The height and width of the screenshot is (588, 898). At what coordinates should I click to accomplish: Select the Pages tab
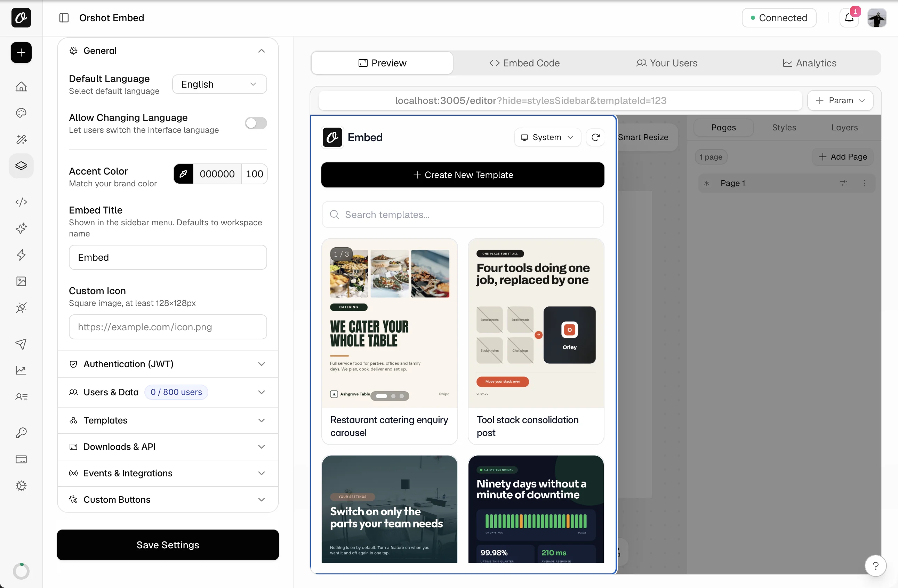pyautogui.click(x=723, y=128)
